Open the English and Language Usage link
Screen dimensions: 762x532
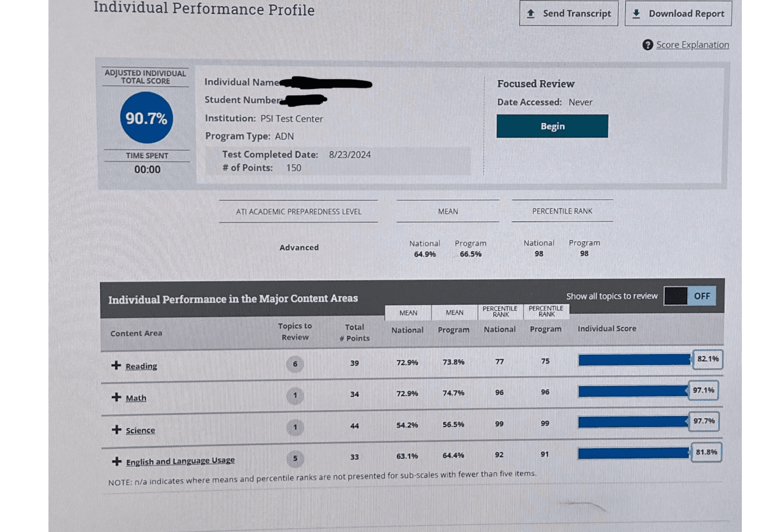tap(180, 461)
